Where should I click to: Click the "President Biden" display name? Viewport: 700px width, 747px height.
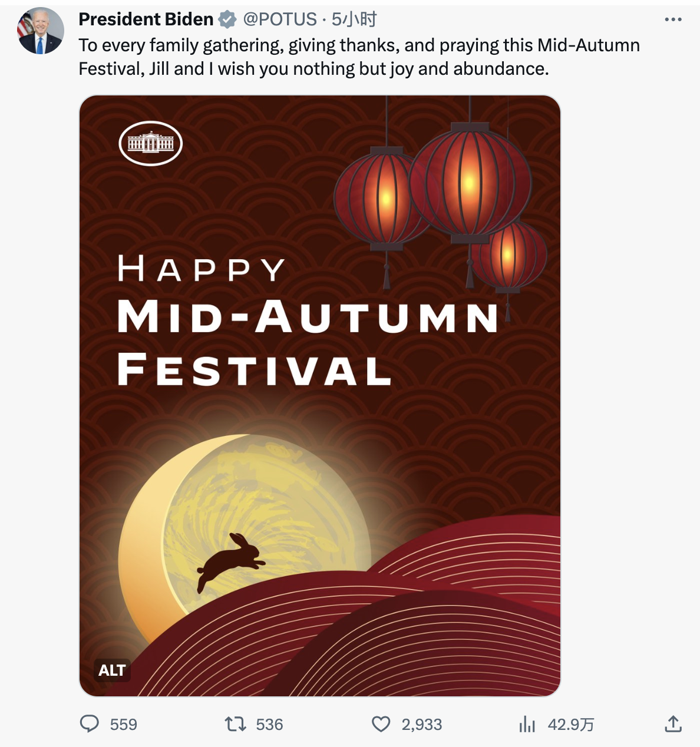point(146,19)
